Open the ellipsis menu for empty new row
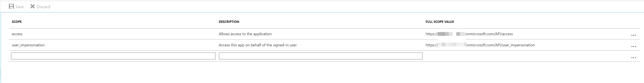Screen dimensions: 644x83 [x=633, y=58]
